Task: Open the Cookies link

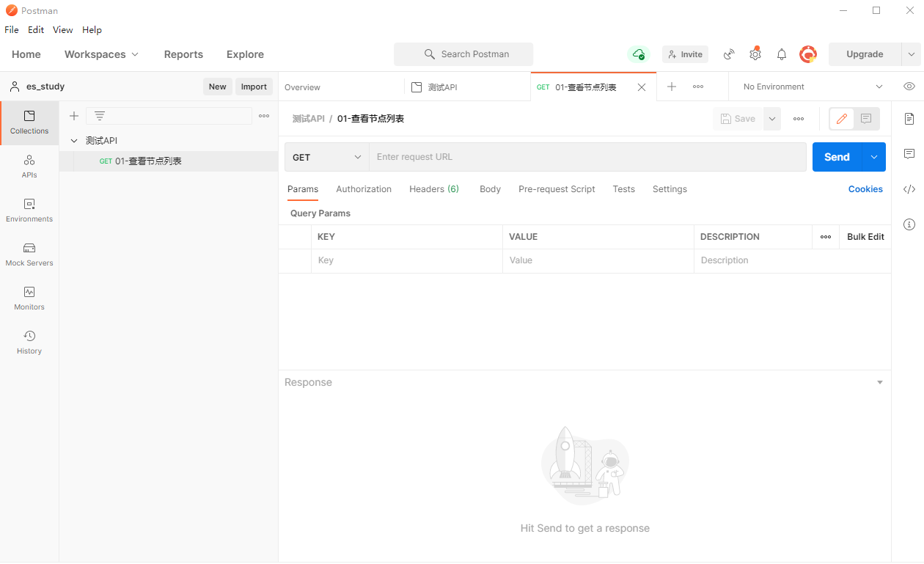Action: (865, 189)
